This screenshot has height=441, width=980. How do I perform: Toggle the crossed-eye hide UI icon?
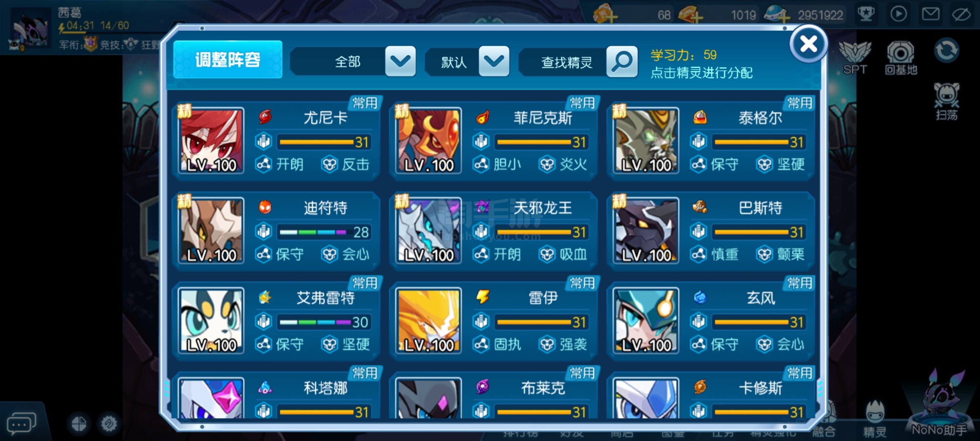[x=961, y=14]
